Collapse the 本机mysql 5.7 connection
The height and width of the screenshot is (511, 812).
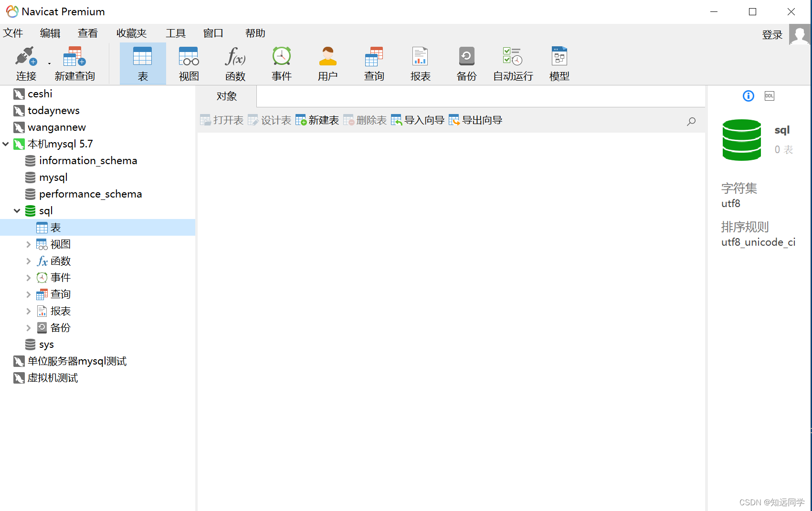(x=6, y=144)
